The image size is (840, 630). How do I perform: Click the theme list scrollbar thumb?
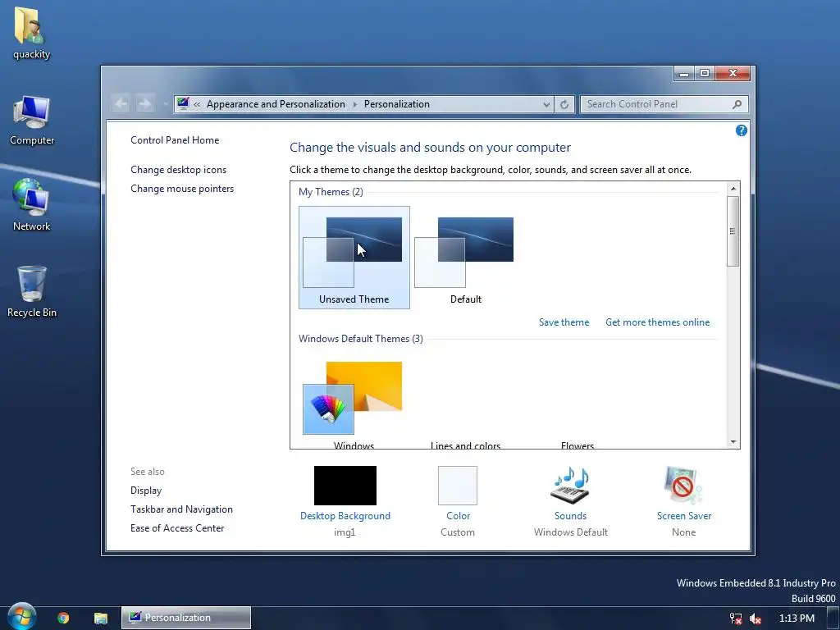pyautogui.click(x=733, y=231)
